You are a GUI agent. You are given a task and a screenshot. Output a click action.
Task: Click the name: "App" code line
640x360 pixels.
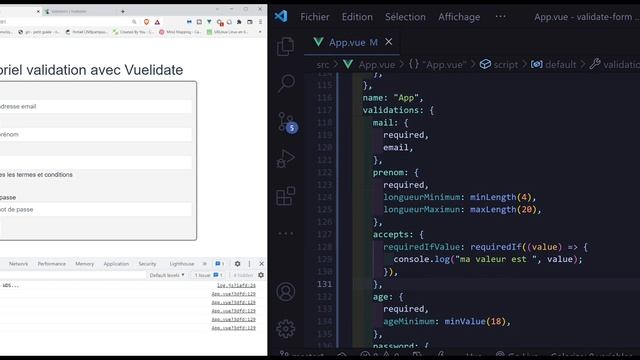pyautogui.click(x=393, y=98)
